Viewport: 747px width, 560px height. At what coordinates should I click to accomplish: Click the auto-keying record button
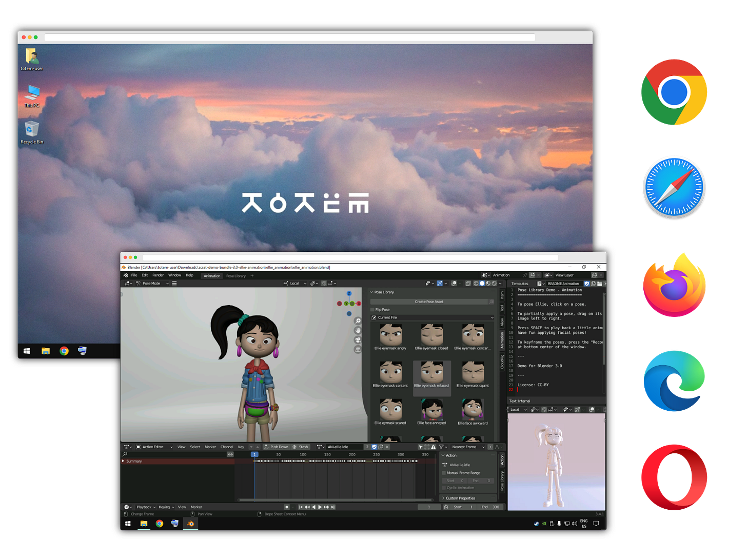[x=287, y=507]
